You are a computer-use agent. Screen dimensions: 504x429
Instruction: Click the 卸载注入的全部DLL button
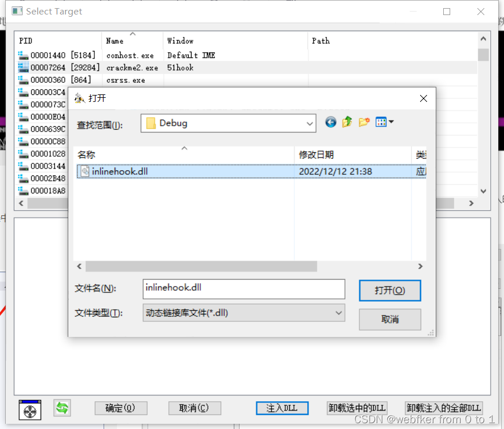point(443,408)
